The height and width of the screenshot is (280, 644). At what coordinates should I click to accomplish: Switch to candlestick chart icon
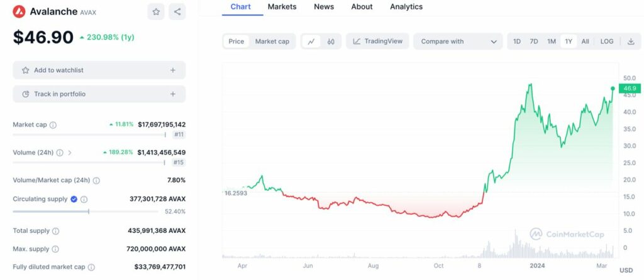tap(331, 41)
